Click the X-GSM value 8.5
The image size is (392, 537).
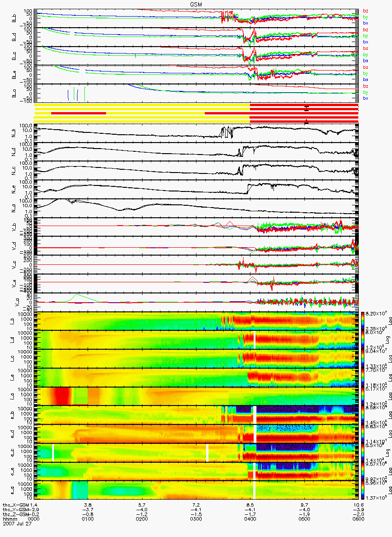250,505
